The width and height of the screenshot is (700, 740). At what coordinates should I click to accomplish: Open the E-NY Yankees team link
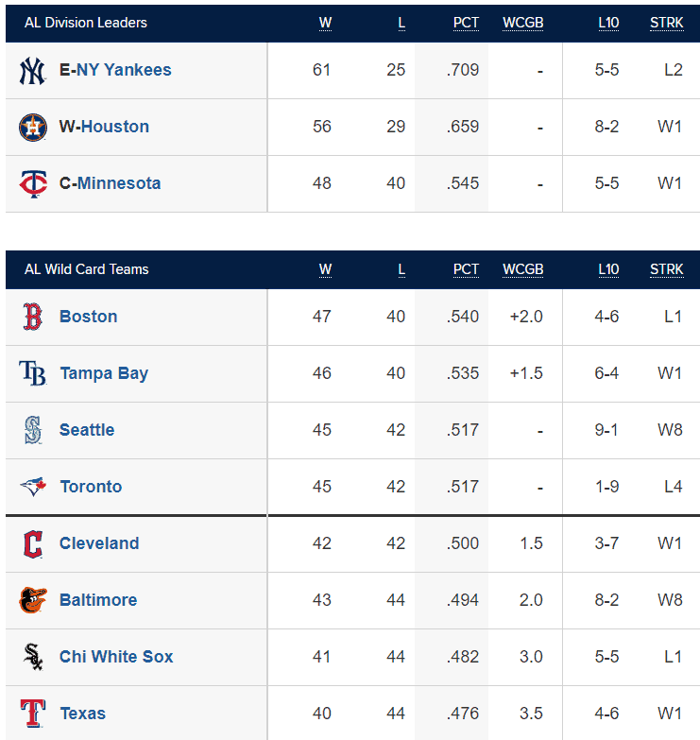124,70
